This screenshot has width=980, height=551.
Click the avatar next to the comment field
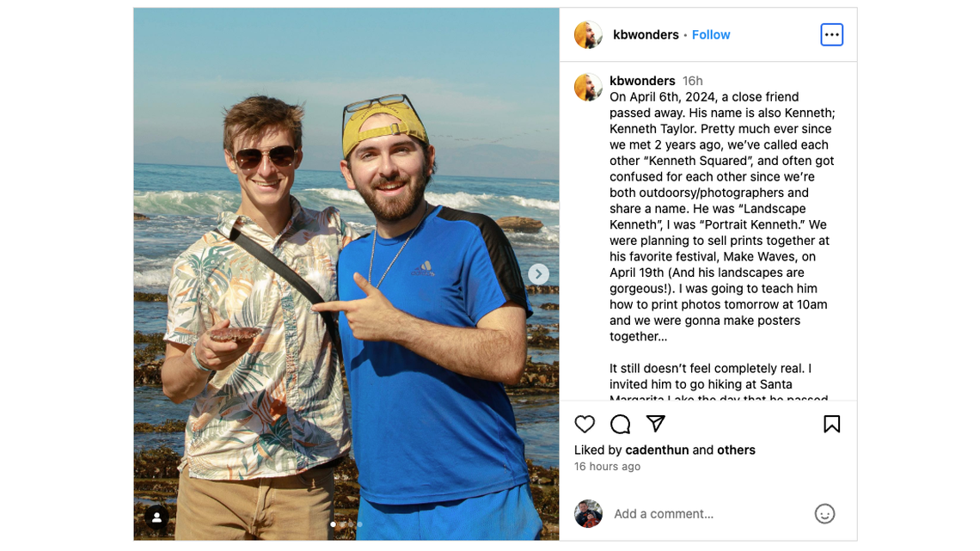(588, 513)
